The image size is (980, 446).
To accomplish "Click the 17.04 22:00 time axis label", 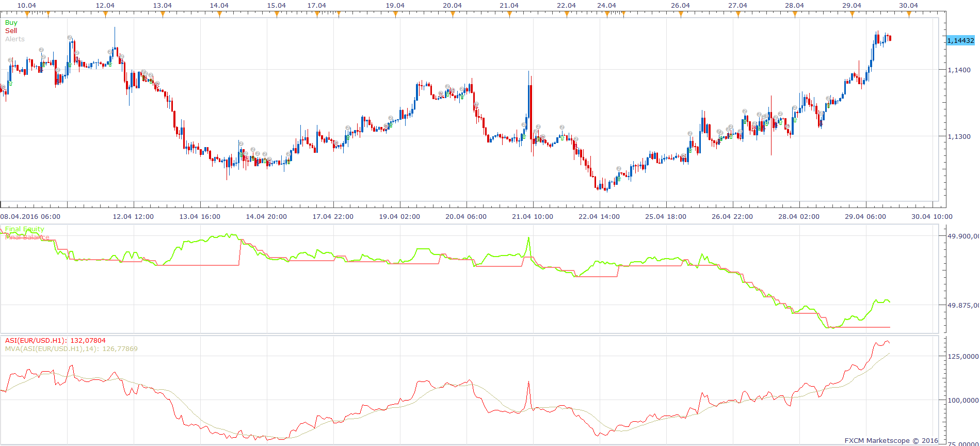I will tap(333, 217).
